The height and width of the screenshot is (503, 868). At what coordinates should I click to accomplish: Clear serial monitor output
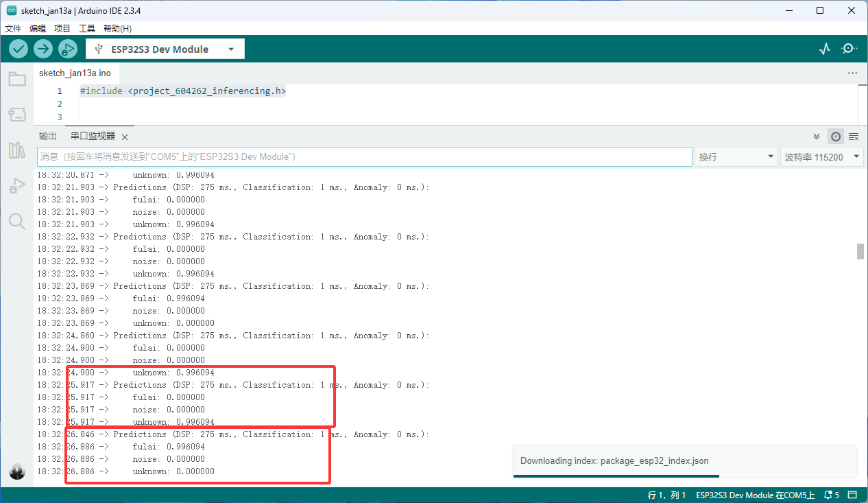pos(854,137)
